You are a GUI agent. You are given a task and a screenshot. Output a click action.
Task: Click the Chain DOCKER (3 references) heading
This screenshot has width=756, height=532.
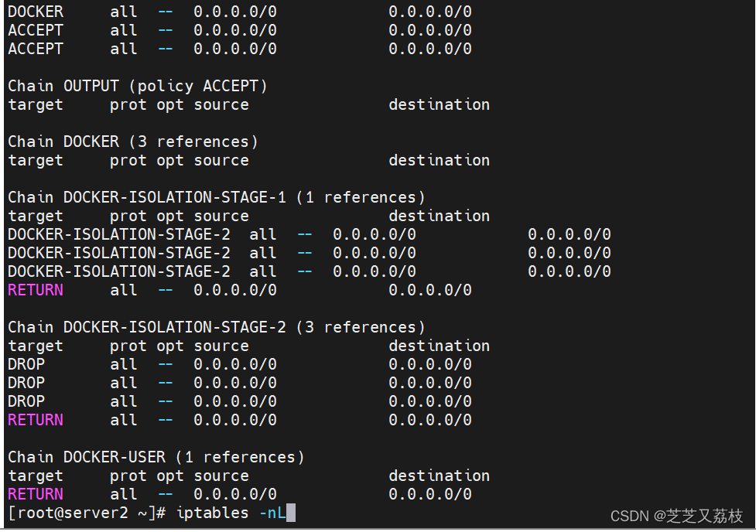pyautogui.click(x=133, y=142)
